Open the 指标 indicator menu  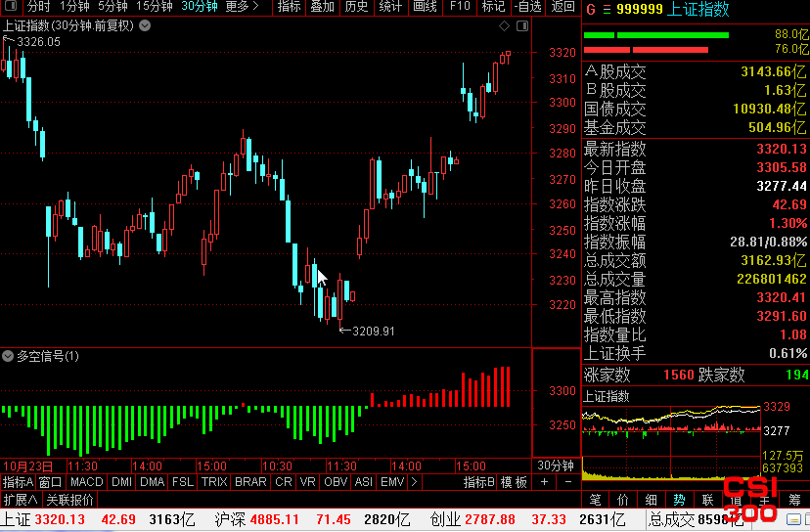coord(289,6)
